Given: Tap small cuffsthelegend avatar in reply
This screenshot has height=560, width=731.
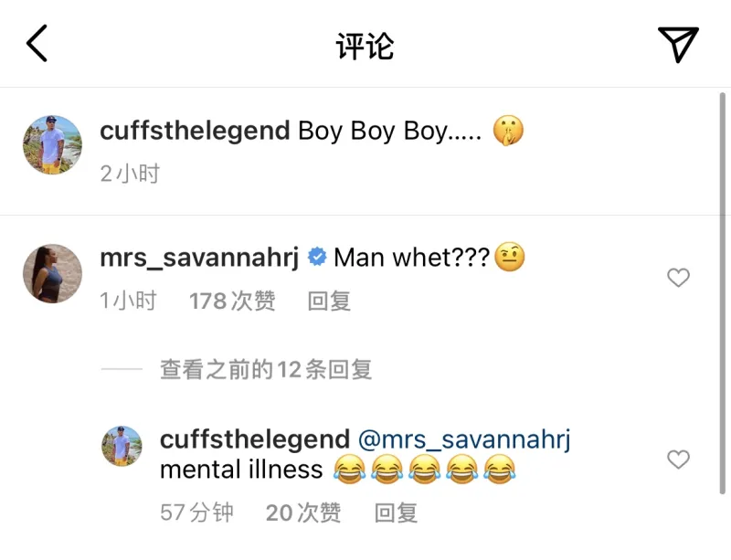Looking at the screenshot, I should (122, 446).
